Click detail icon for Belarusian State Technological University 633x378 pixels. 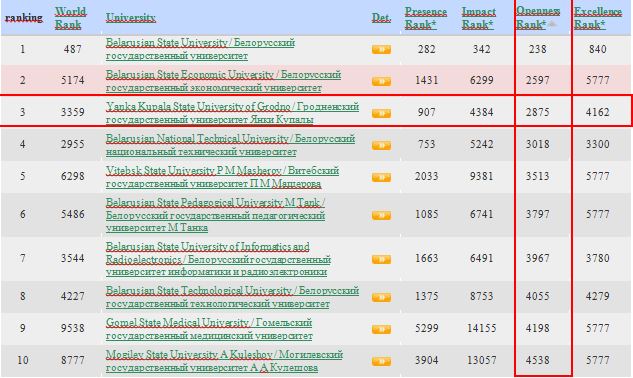[381, 297]
